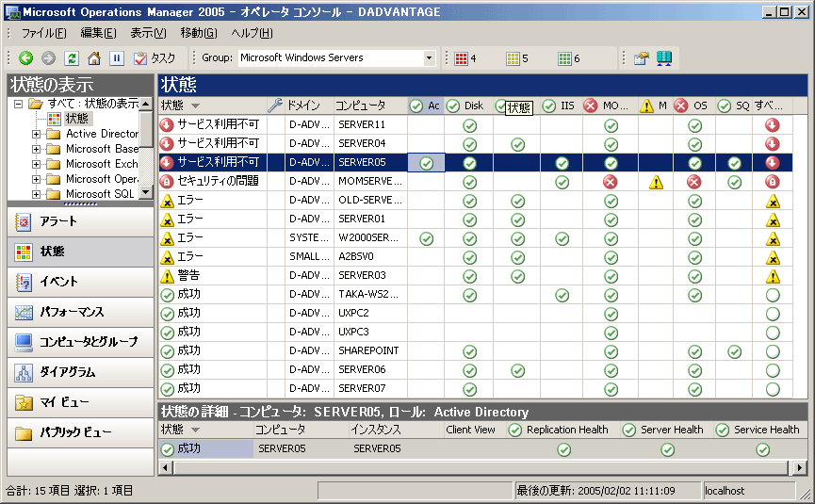Collapse the すべて root tree node
Image resolution: width=815 pixels, height=504 pixels.
[x=18, y=104]
